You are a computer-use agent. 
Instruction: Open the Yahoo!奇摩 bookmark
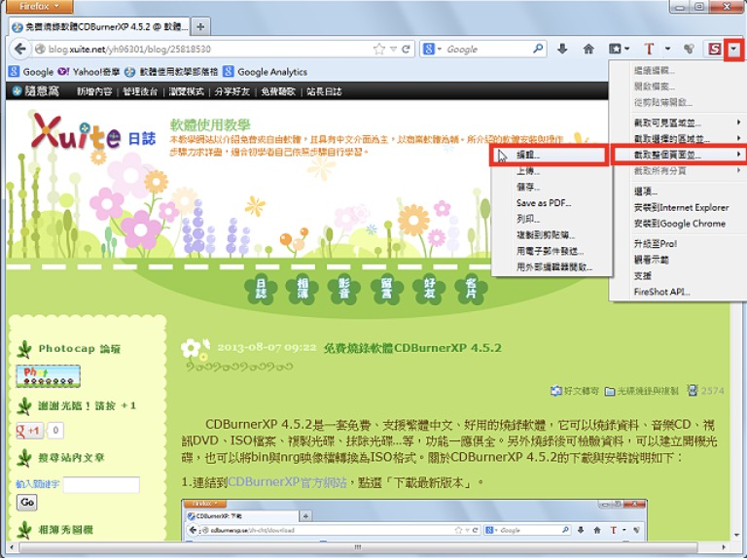click(x=89, y=72)
